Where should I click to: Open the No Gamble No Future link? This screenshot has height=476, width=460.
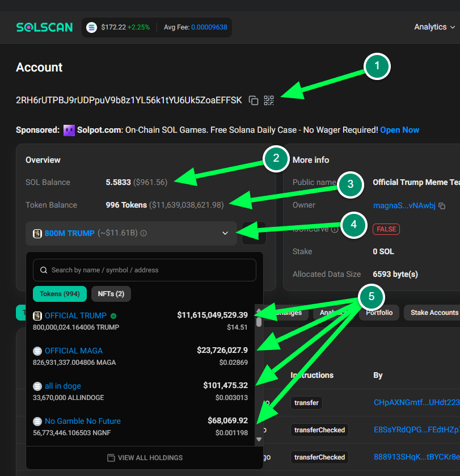tap(83, 422)
